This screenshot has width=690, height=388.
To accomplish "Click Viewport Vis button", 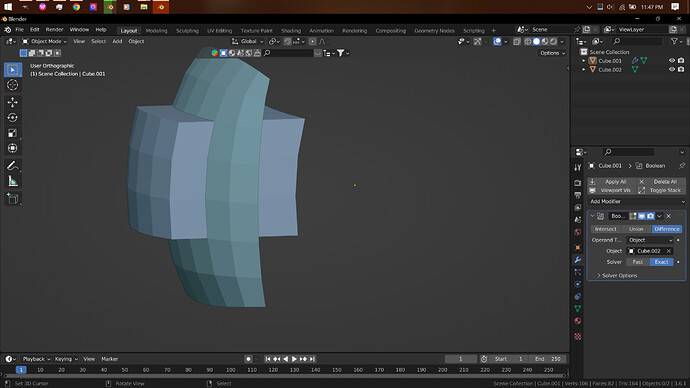I will (x=611, y=190).
